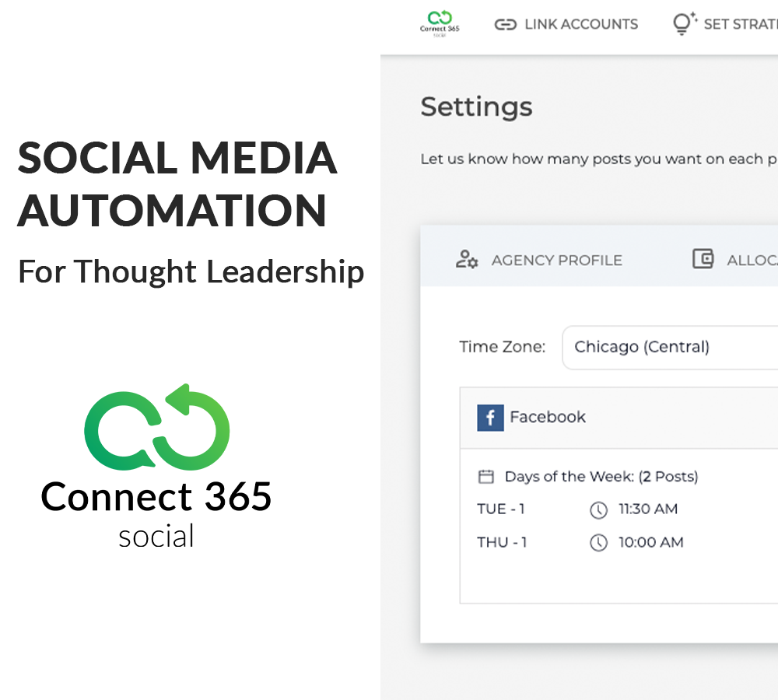778x700 pixels.
Task: Click the large green Connect 365 social logo
Action: point(156,426)
